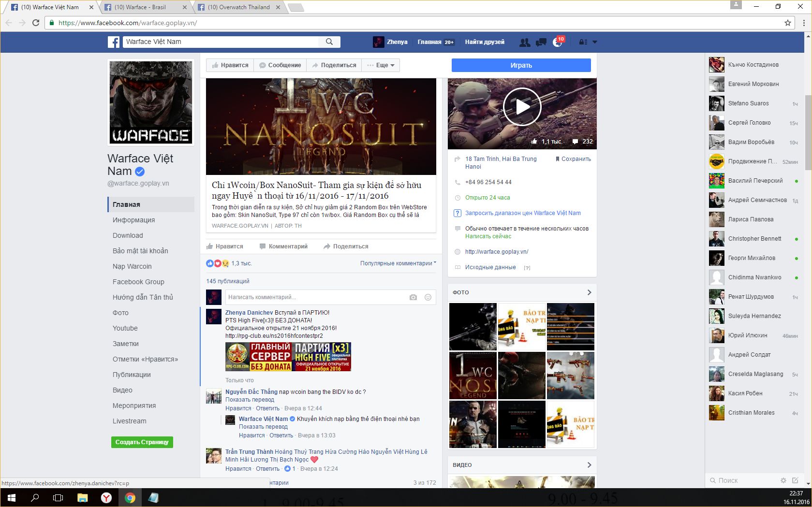Click the search magnifier in Facebook bar
The width and height of the screenshot is (812, 507).
click(x=329, y=42)
